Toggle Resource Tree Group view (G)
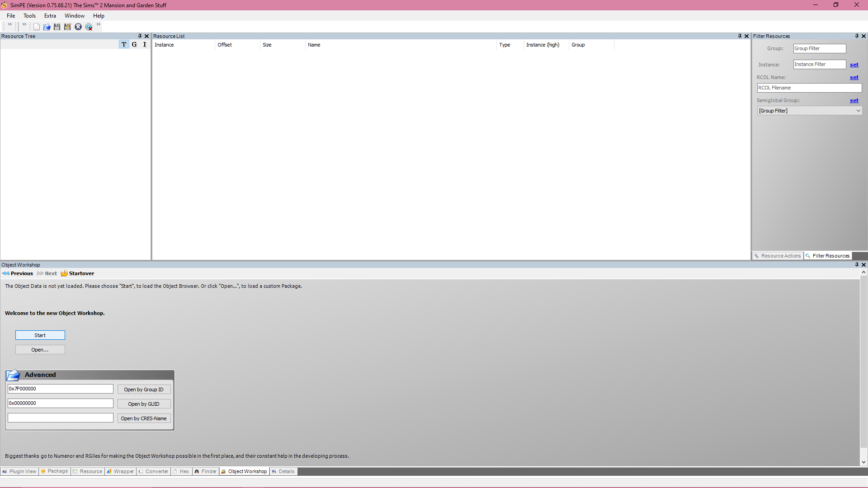 [x=134, y=44]
